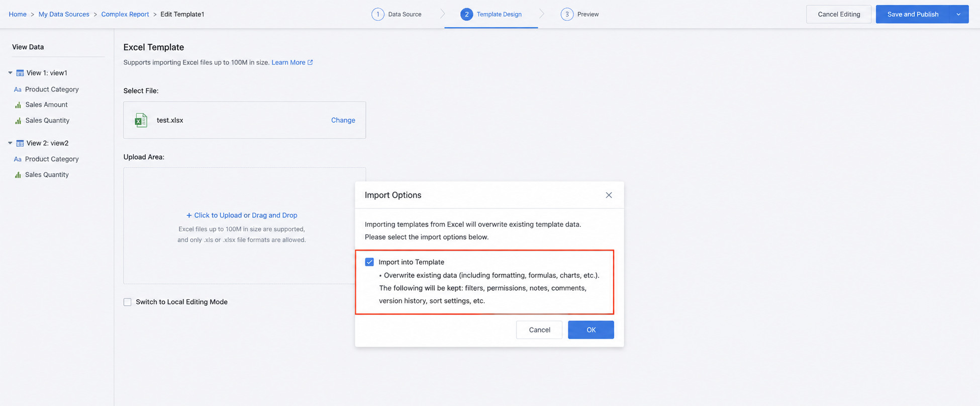This screenshot has height=406, width=980.
Task: Click the View 1 table icon
Action: point(20,73)
